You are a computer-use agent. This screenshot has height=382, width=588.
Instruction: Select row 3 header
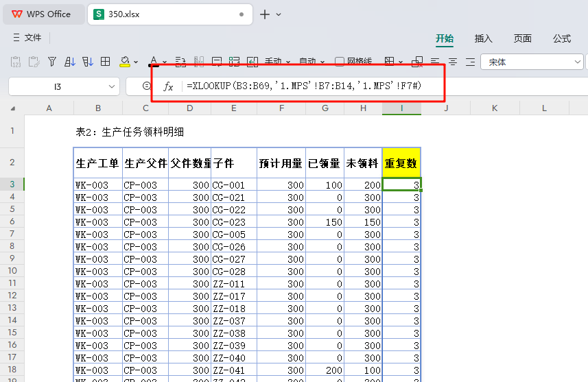pyautogui.click(x=12, y=184)
